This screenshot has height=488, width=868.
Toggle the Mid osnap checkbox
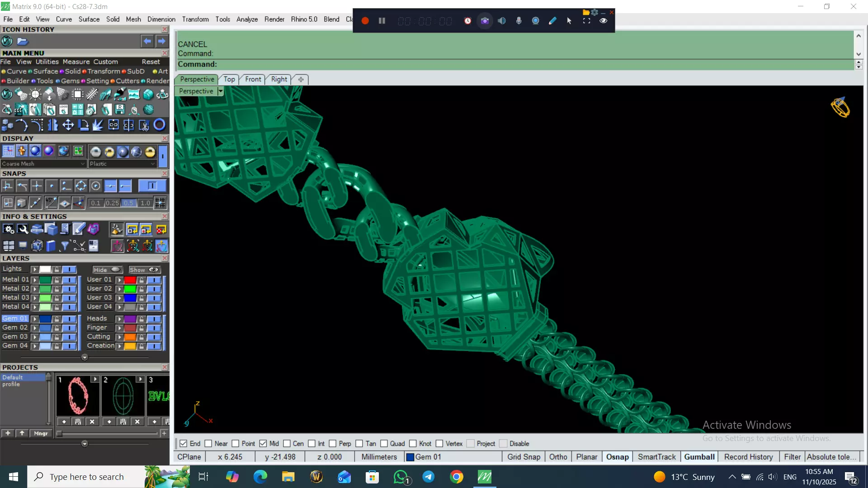[263, 444]
